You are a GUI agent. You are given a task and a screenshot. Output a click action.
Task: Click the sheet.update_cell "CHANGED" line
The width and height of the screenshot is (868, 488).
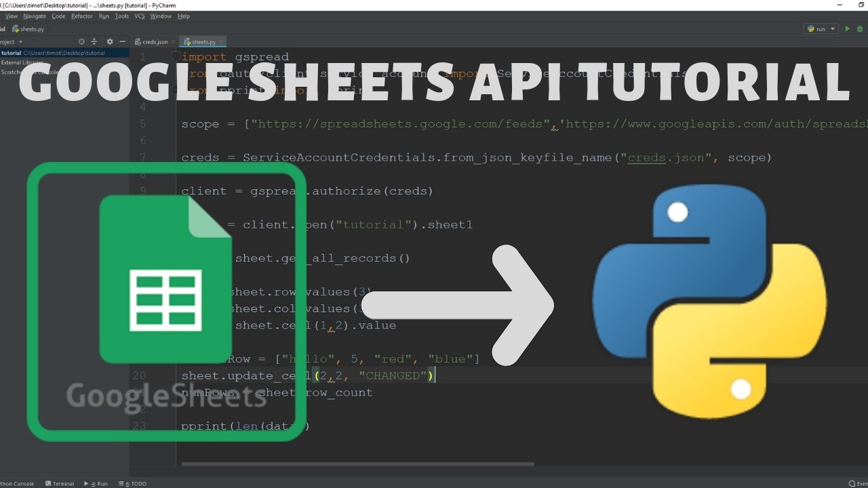pos(308,375)
